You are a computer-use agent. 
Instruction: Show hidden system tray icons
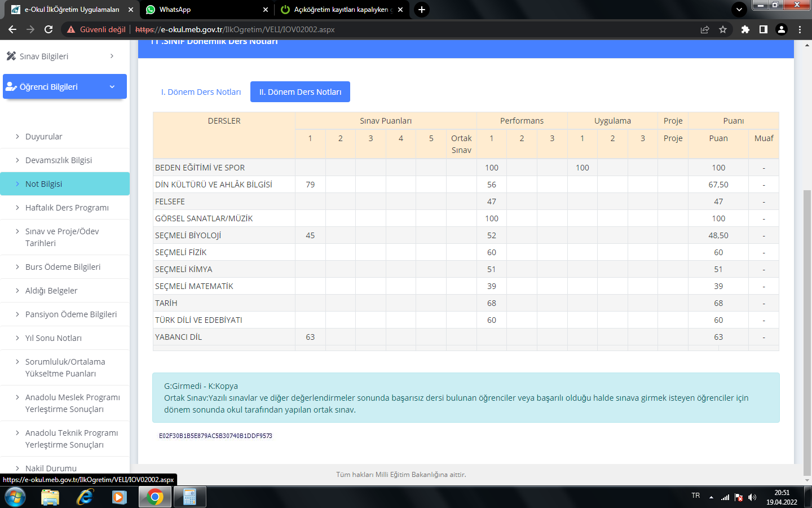pos(711,497)
